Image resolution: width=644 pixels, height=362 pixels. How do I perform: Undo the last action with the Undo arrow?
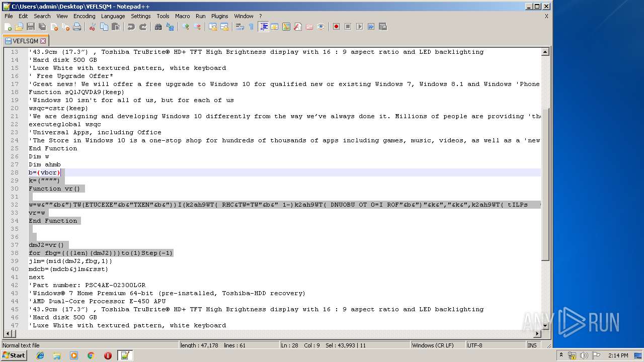tap(131, 27)
